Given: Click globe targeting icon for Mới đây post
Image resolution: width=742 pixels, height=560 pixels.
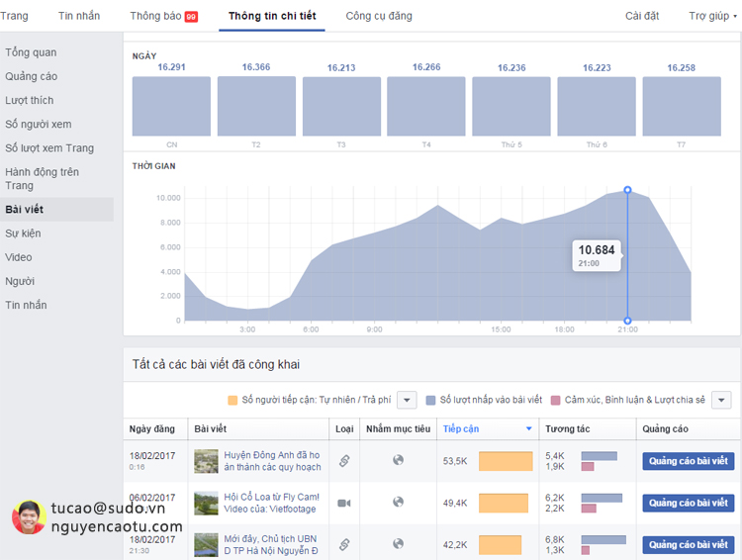Looking at the screenshot, I should tap(399, 544).
